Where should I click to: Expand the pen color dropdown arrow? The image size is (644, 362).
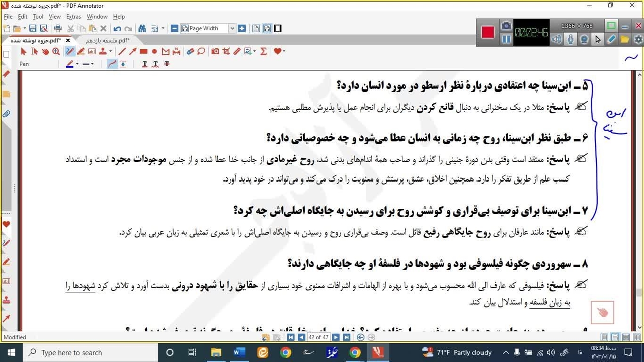[77, 64]
